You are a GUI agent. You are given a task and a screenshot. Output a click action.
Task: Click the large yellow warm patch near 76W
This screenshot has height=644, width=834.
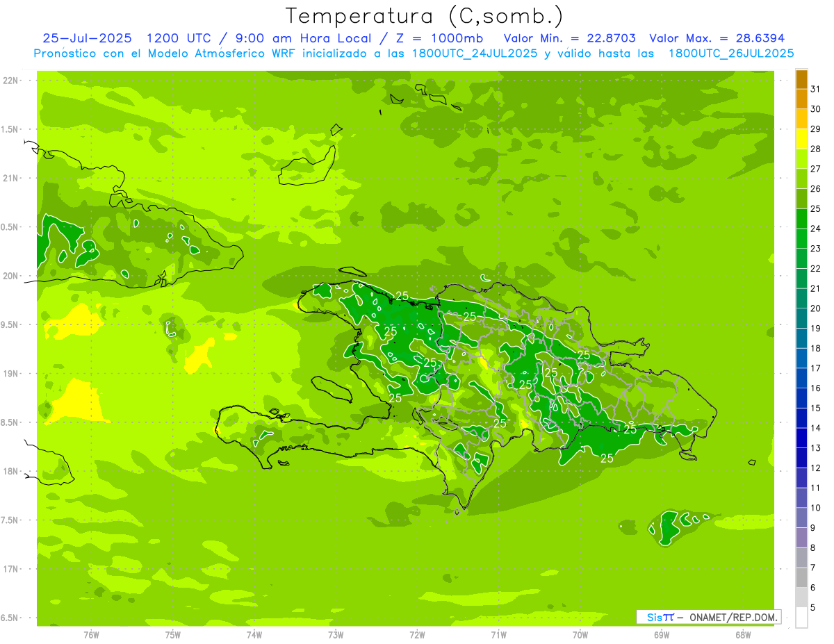(76, 403)
